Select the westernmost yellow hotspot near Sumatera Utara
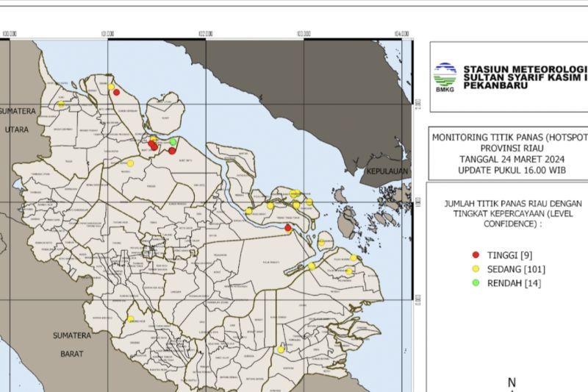The height and width of the screenshot is (392, 588). [x=61, y=104]
